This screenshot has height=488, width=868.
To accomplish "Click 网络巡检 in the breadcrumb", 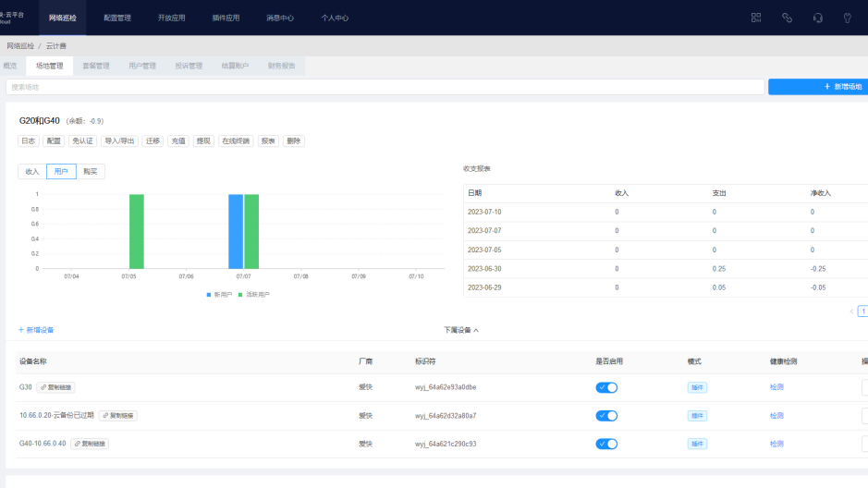I will (20, 46).
